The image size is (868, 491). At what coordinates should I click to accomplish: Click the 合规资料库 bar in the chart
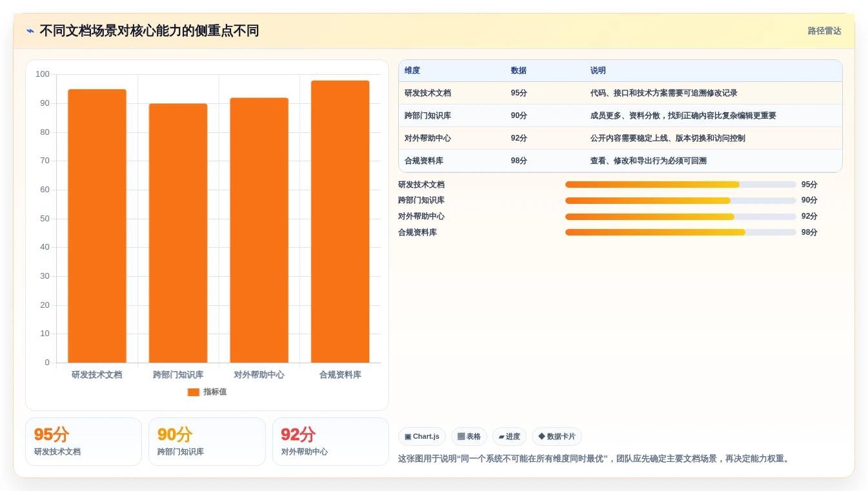click(x=340, y=221)
